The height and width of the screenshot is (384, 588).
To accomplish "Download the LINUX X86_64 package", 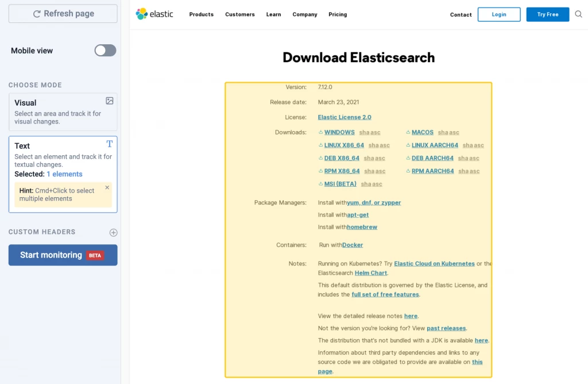I will point(344,145).
